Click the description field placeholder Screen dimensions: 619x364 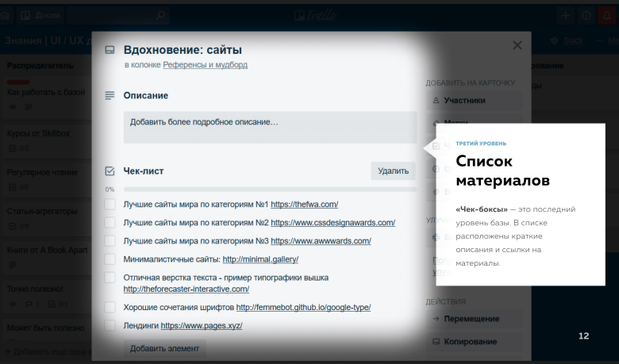[270, 128]
